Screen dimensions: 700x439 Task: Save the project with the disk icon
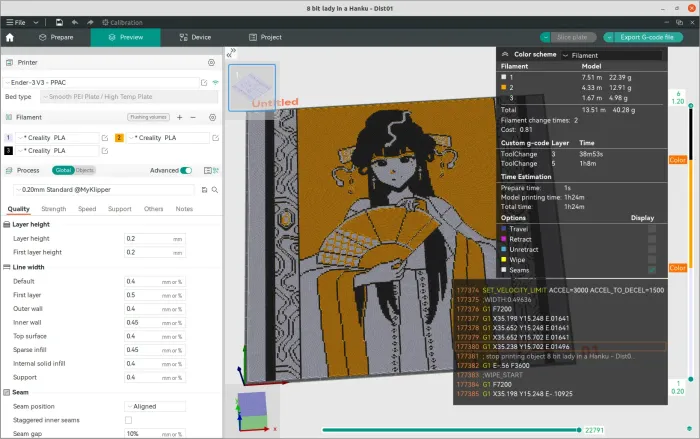click(59, 22)
